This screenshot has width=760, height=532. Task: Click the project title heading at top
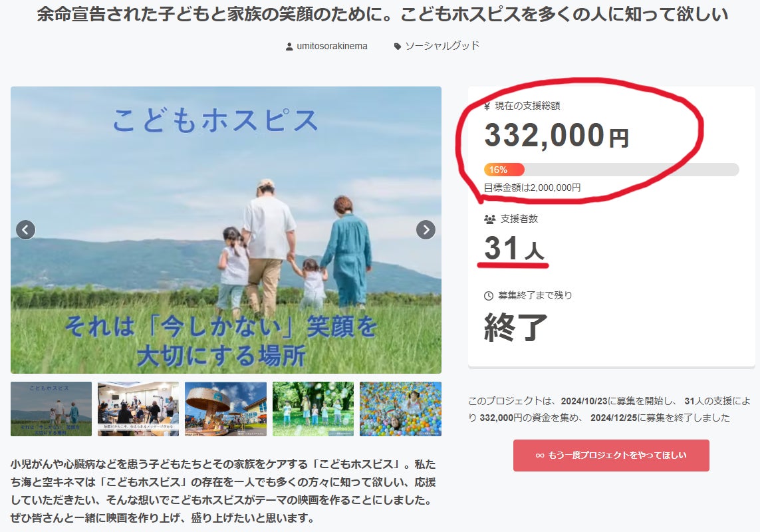382,14
